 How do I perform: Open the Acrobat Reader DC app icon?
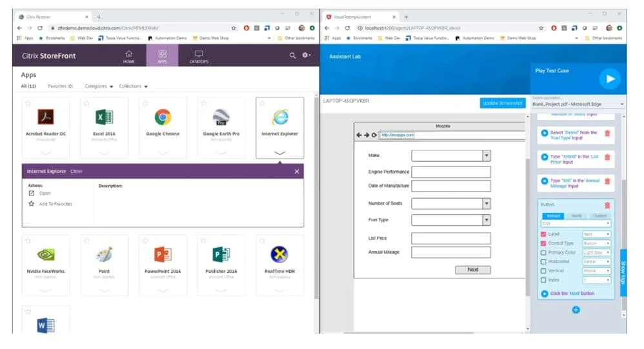(x=46, y=117)
